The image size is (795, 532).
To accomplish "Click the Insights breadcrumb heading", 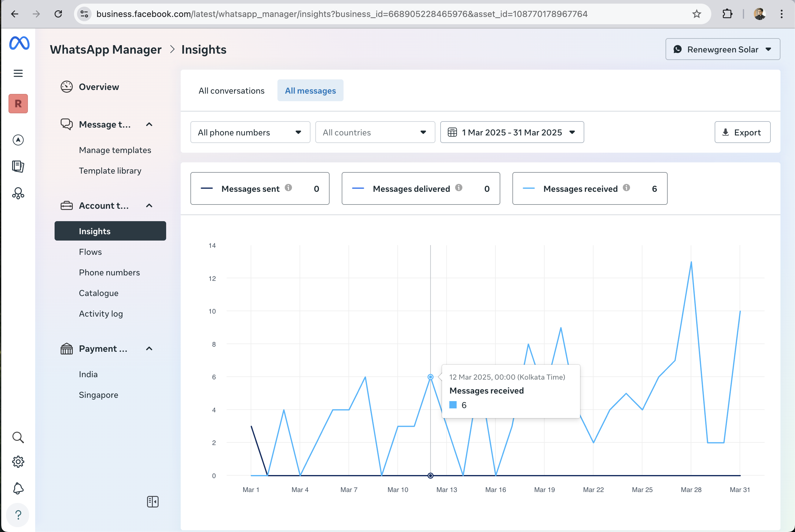I will point(204,50).
